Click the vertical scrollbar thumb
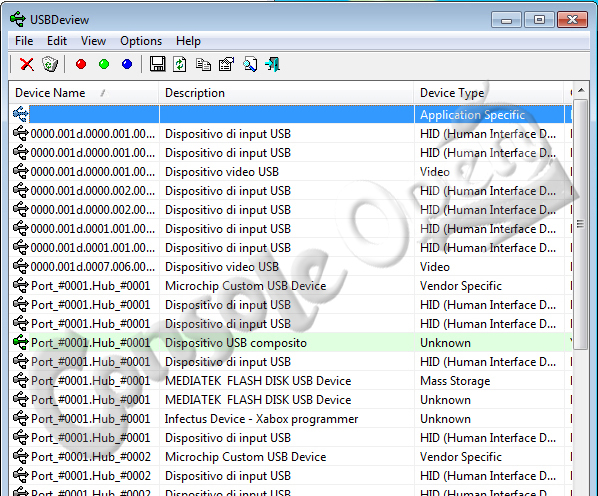 tap(581, 224)
